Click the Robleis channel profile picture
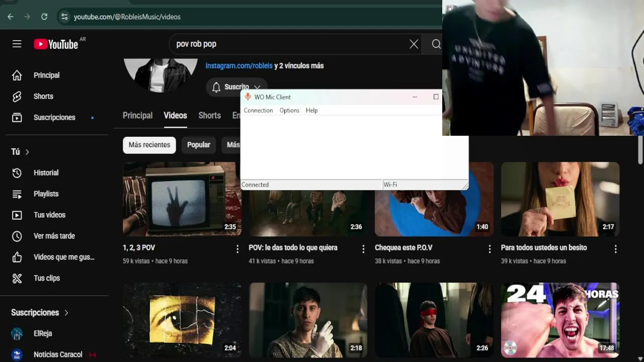644x362 pixels. pos(160,75)
